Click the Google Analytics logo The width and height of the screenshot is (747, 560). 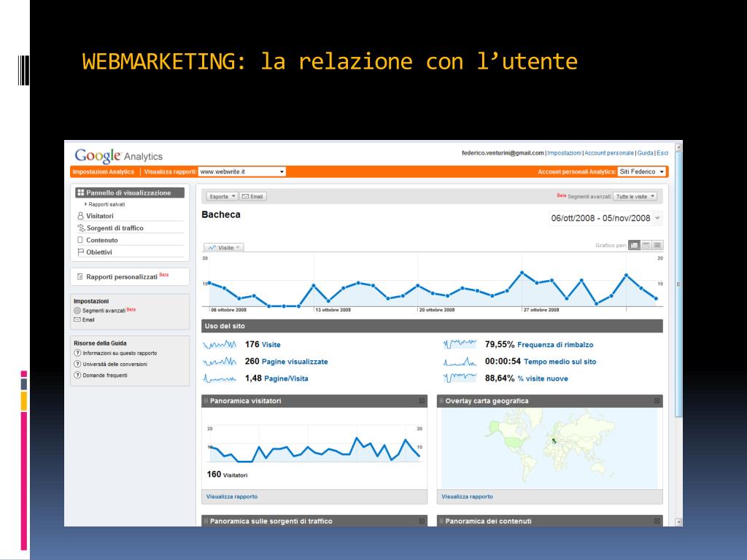click(x=119, y=156)
